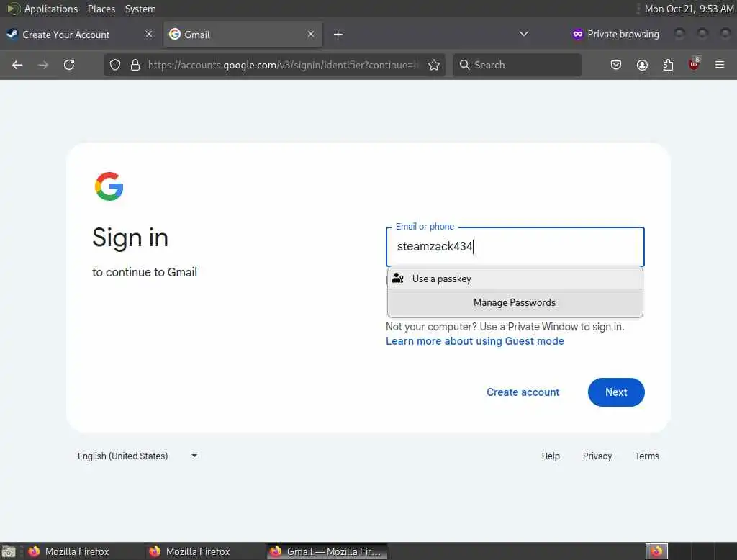737x560 pixels.
Task: Open the System menu
Action: (140, 9)
